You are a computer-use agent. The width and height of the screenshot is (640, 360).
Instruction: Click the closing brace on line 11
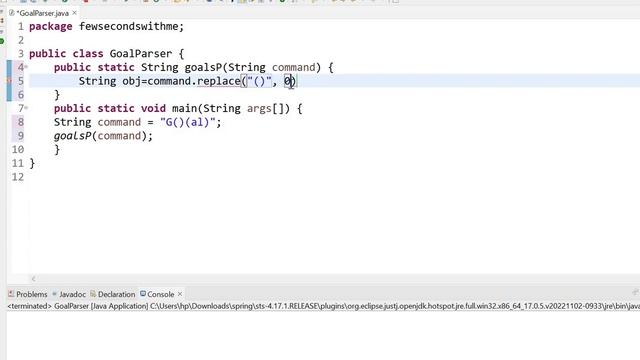tap(32, 163)
